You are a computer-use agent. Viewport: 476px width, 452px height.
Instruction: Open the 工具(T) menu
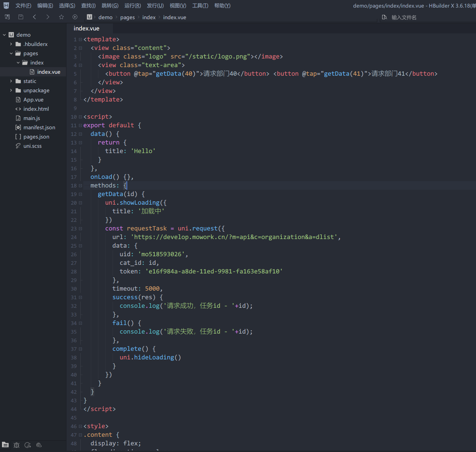click(x=200, y=6)
